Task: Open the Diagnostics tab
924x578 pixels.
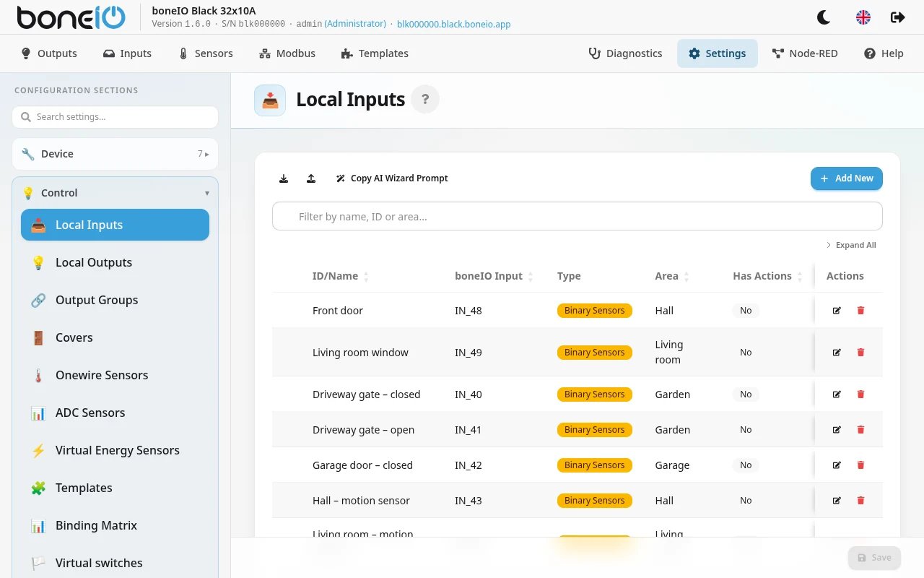Action: tap(625, 53)
